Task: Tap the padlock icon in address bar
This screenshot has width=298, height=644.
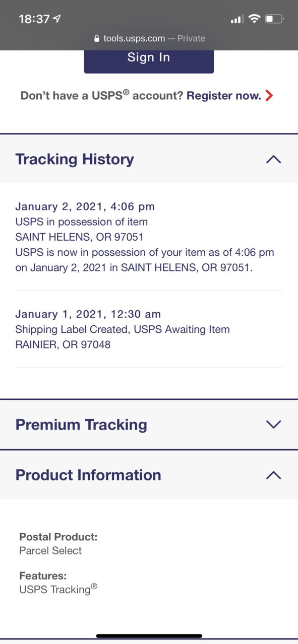Action: pos(97,38)
